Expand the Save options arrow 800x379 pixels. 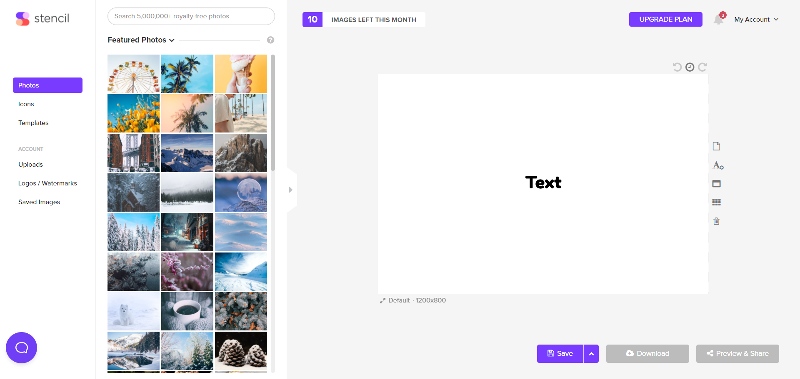[591, 353]
